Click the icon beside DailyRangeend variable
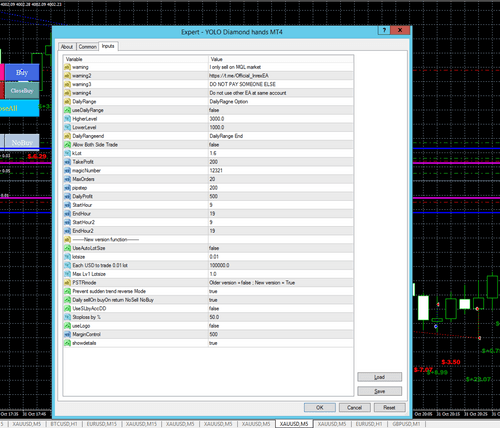 point(68,136)
